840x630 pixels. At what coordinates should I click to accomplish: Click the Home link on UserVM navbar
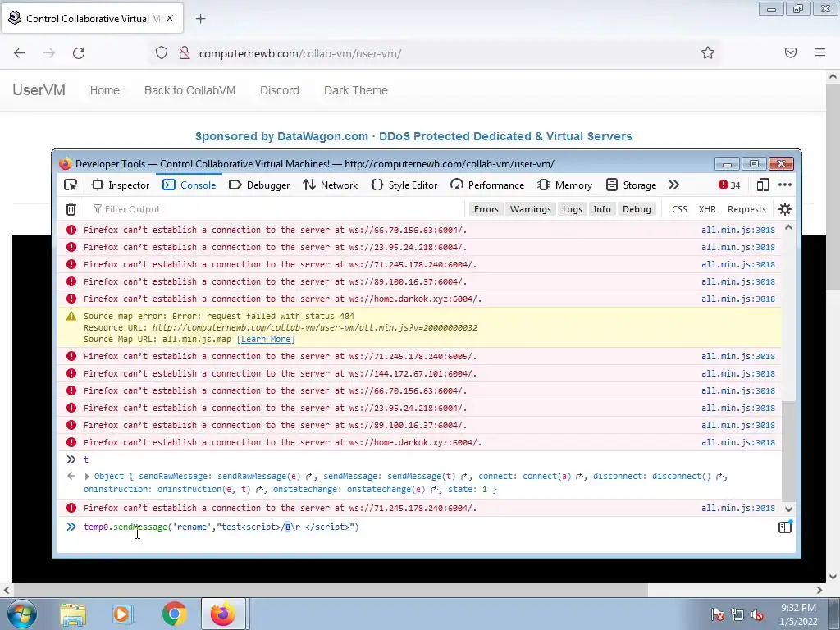point(105,90)
